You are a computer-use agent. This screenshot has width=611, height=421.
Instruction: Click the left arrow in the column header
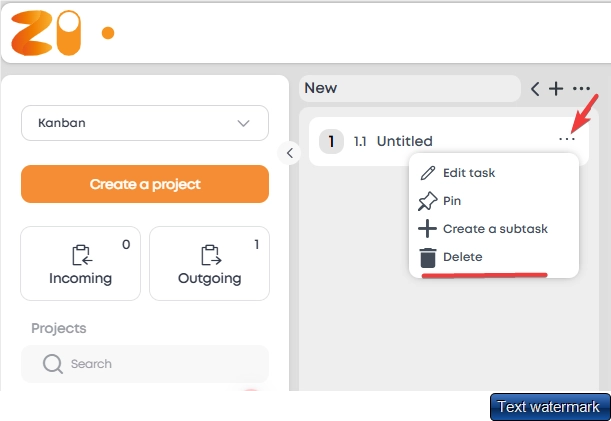535,89
